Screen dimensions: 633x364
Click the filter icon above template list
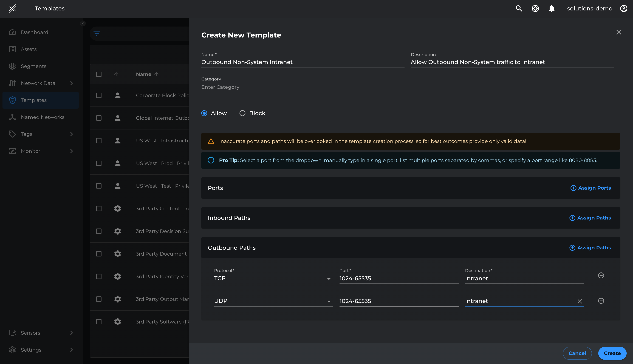(97, 33)
